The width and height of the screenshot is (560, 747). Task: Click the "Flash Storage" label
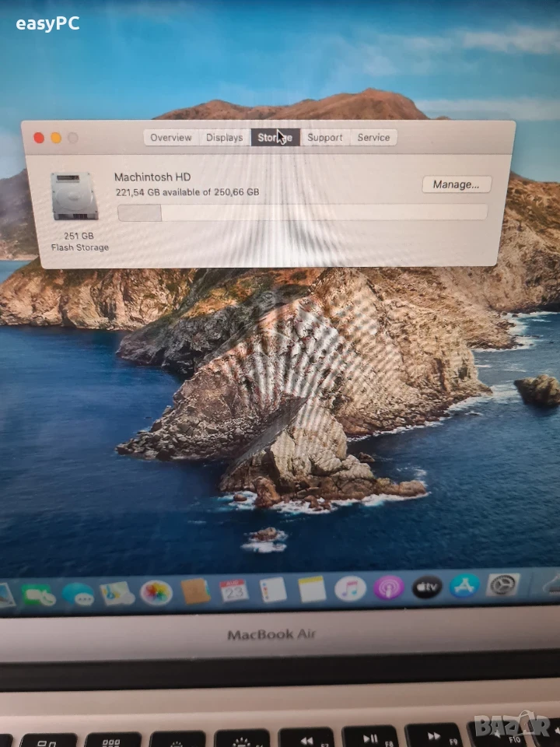80,247
